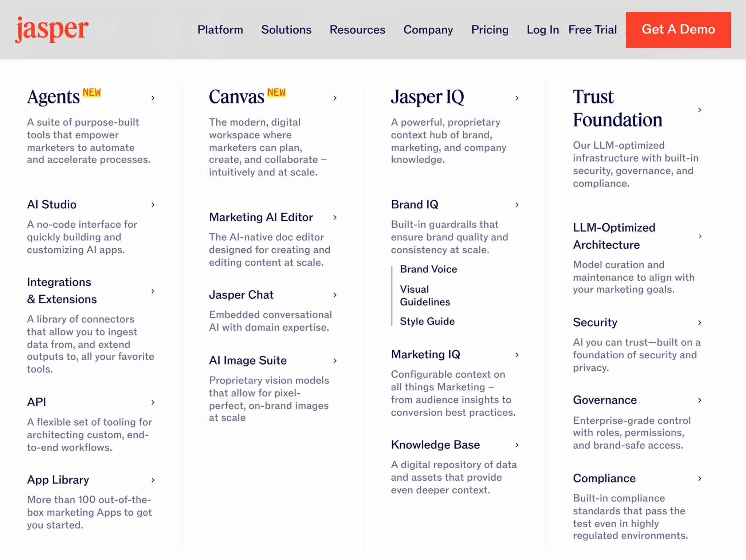
Task: Open LLM-Optimized Architecture link
Action: point(614,236)
